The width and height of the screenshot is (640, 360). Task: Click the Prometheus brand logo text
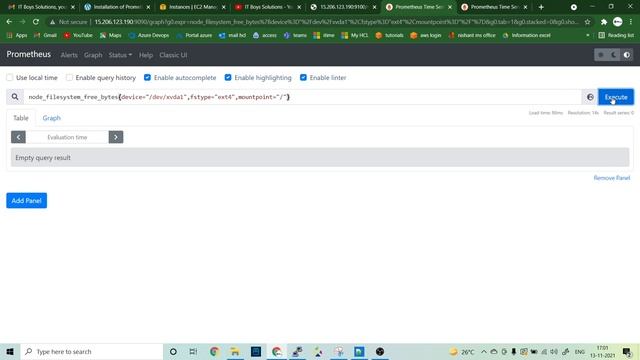[x=29, y=54]
